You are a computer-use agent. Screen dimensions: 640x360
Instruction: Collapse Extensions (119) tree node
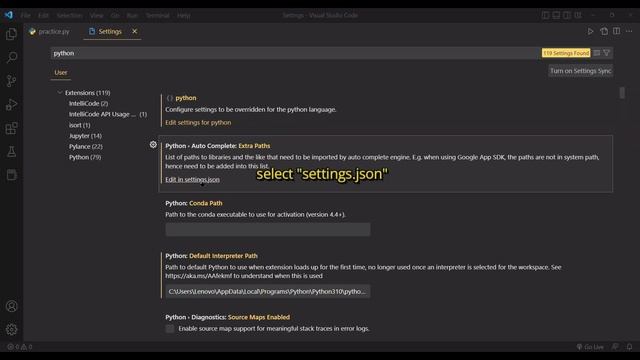60,93
